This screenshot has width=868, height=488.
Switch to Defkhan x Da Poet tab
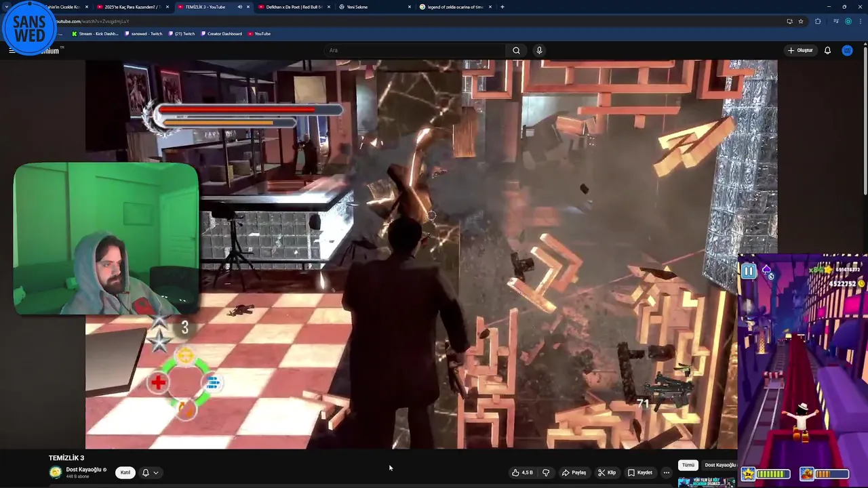coord(294,7)
